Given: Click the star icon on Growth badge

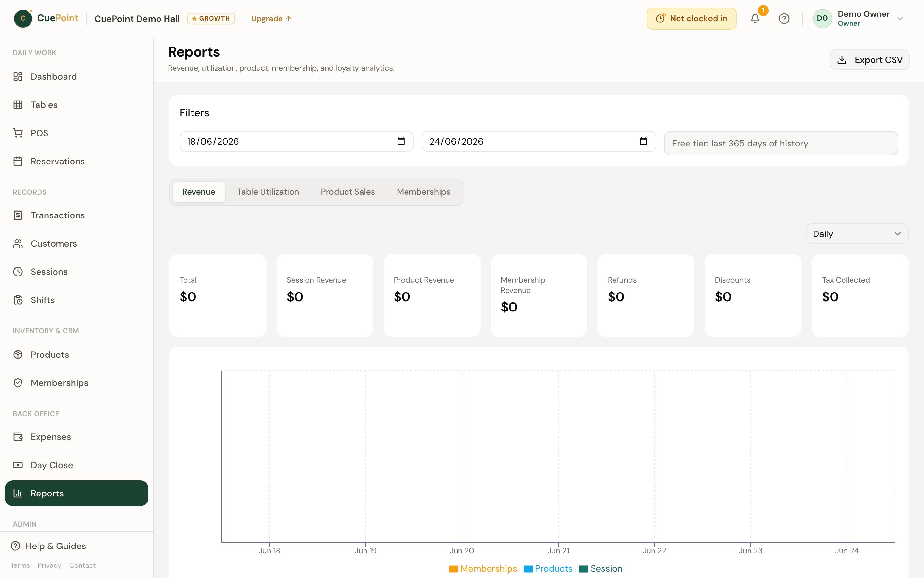Looking at the screenshot, I should tap(194, 18).
